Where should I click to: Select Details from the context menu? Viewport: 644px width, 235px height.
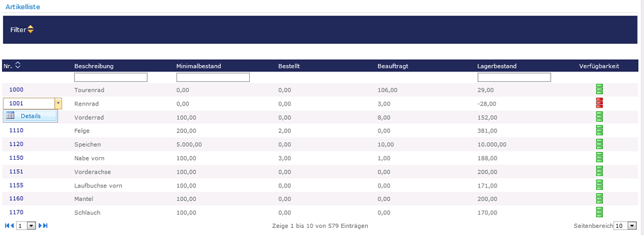[x=30, y=116]
